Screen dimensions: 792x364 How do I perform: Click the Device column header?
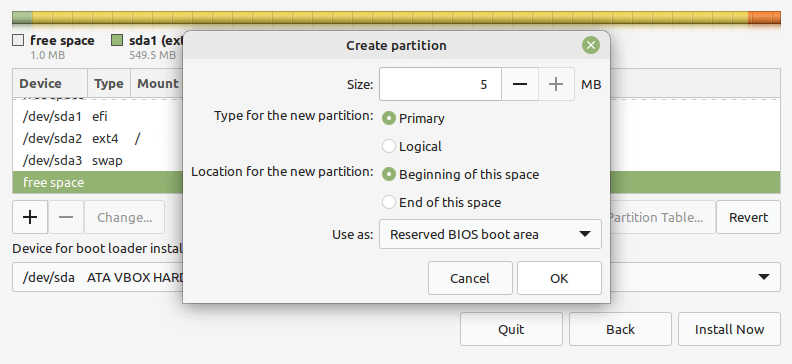50,84
